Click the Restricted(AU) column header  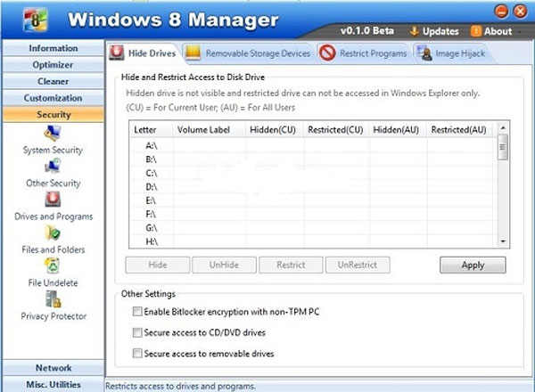tap(459, 130)
